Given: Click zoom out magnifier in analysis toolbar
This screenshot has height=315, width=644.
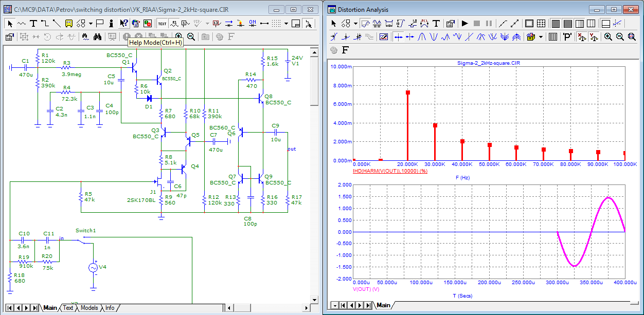Looking at the screenshot, I should click(620, 36).
